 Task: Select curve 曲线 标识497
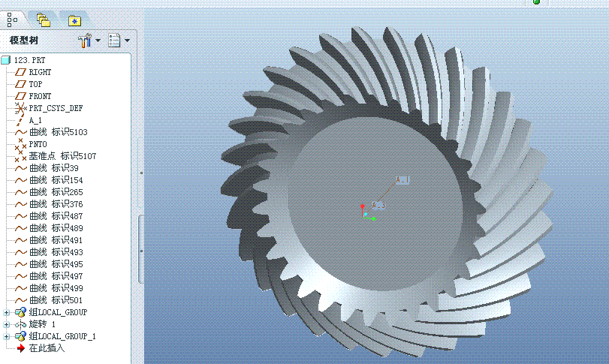[56, 277]
